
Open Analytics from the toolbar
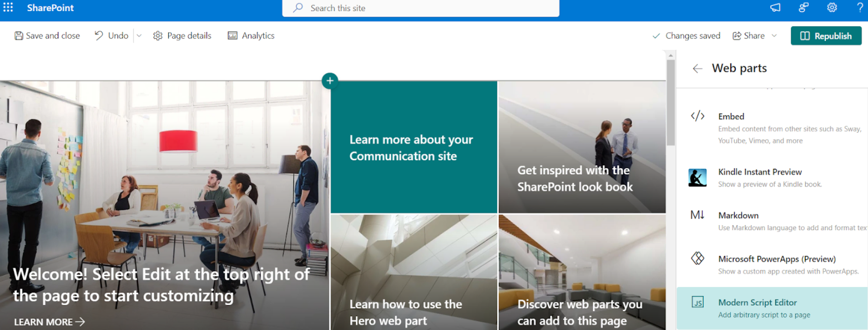tap(251, 35)
